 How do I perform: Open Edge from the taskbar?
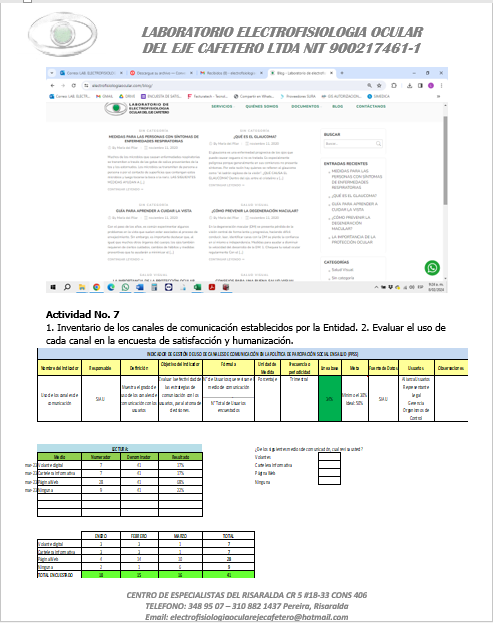(x=111, y=287)
